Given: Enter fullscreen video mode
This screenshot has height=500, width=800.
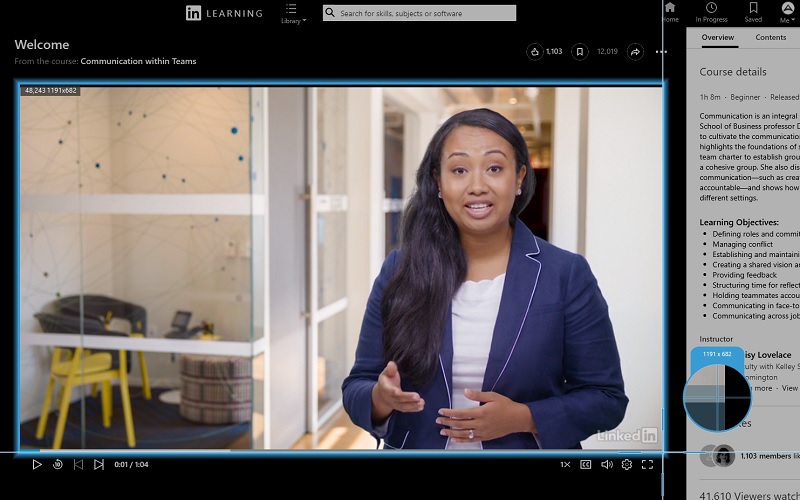Looking at the screenshot, I should click(647, 464).
